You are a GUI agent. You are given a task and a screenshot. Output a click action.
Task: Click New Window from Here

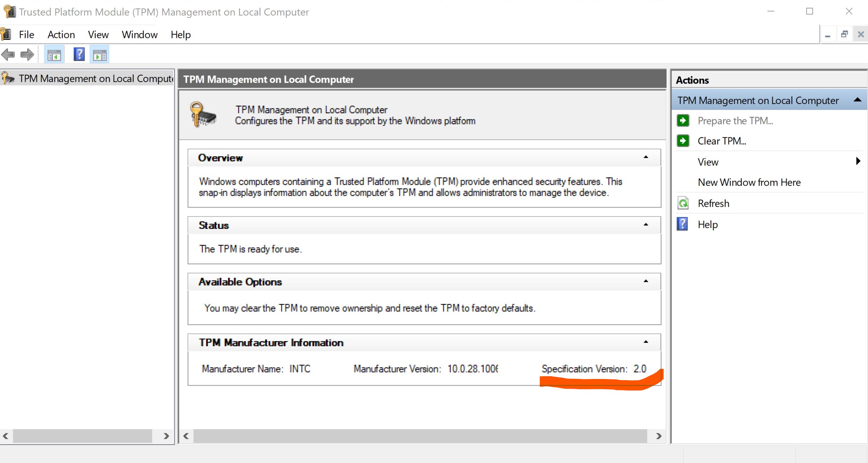pos(749,182)
